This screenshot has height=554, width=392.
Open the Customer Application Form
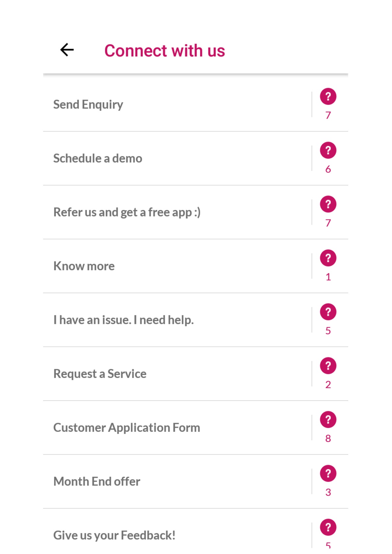coord(127,428)
